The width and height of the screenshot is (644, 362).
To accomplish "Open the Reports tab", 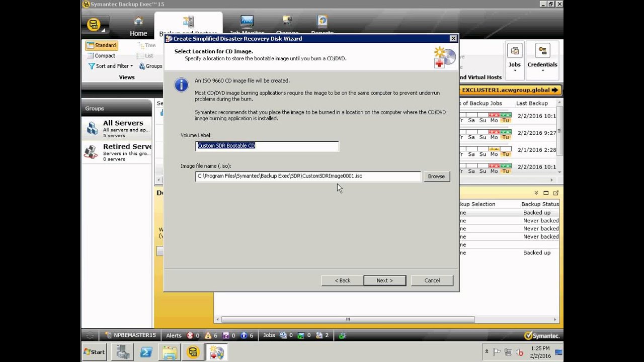I will 323,24.
